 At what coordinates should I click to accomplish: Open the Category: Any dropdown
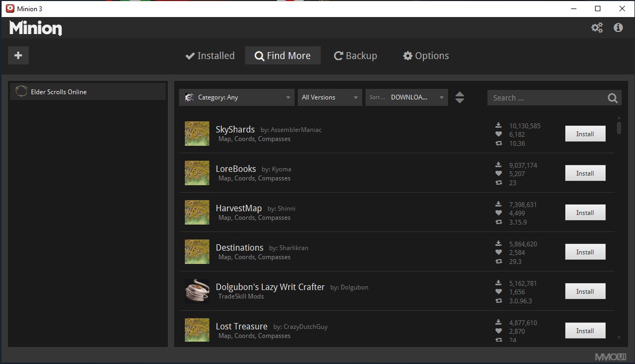click(237, 97)
